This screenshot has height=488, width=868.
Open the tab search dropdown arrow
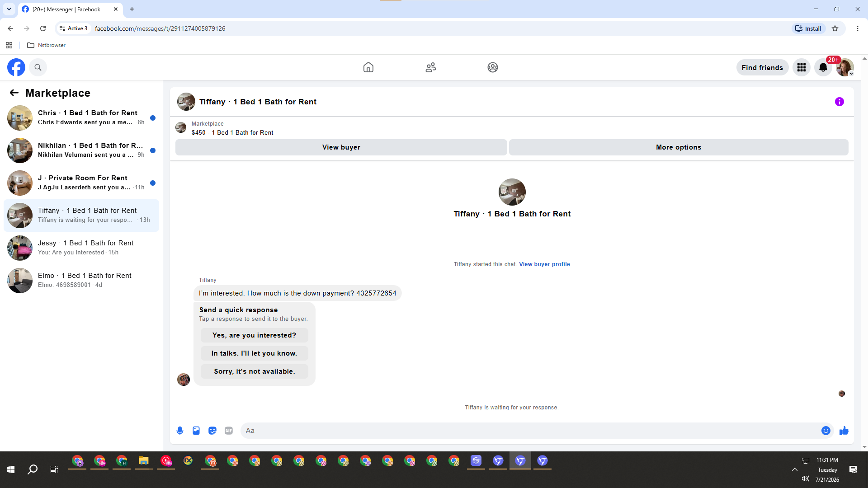click(x=9, y=9)
